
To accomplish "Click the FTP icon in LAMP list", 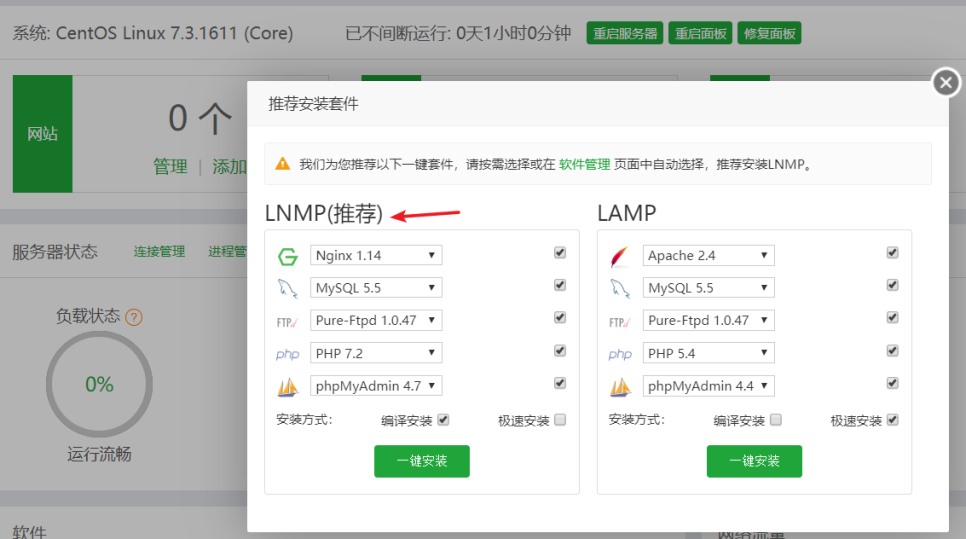I will [620, 322].
